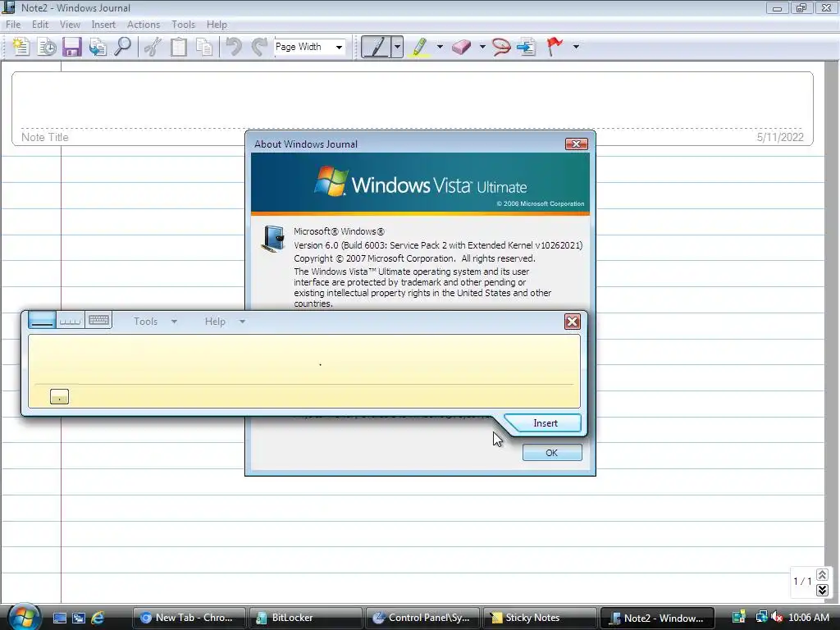
Task: Select the Eraser tool
Action: tap(462, 47)
